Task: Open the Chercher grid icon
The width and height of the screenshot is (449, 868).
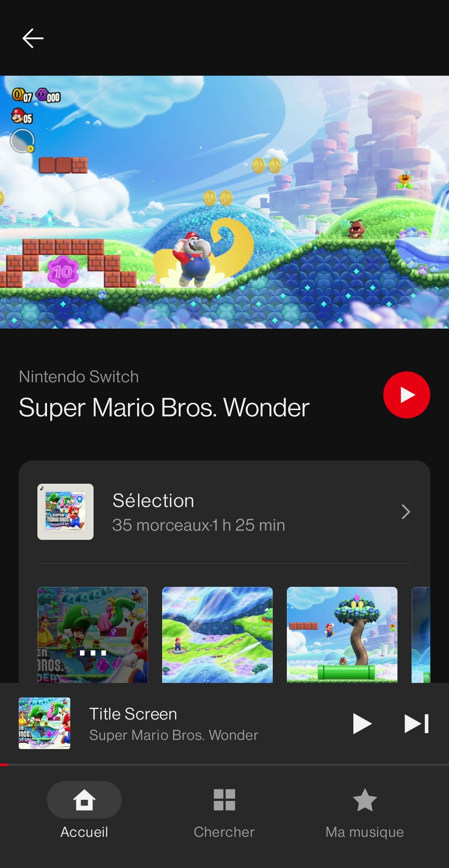Action: coord(224,800)
